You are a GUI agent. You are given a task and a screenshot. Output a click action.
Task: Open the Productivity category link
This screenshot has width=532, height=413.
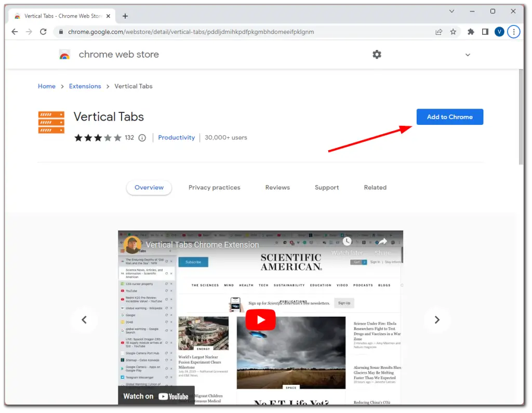pos(176,137)
